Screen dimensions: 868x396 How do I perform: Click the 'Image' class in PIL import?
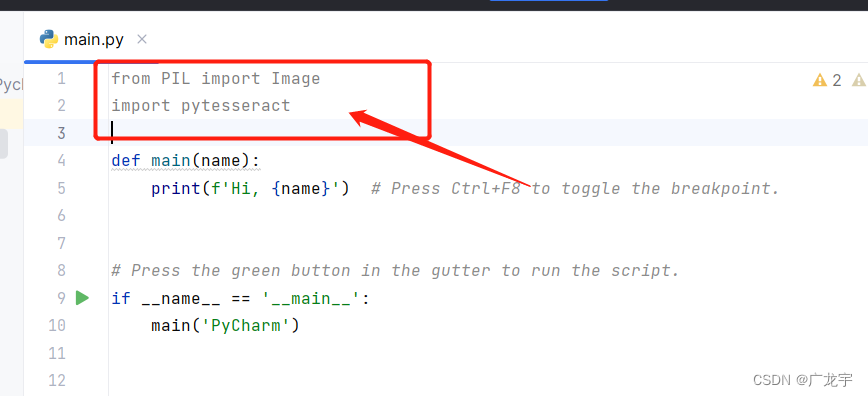(x=296, y=79)
